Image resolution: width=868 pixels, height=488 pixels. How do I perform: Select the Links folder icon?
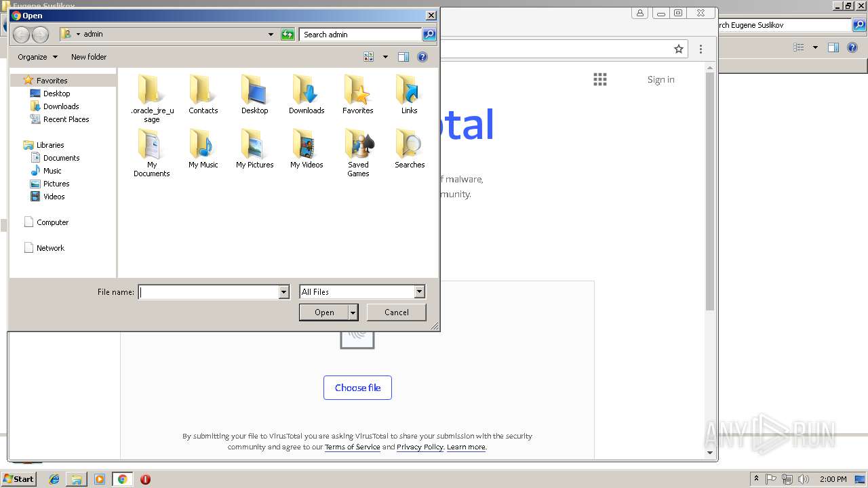409,94
